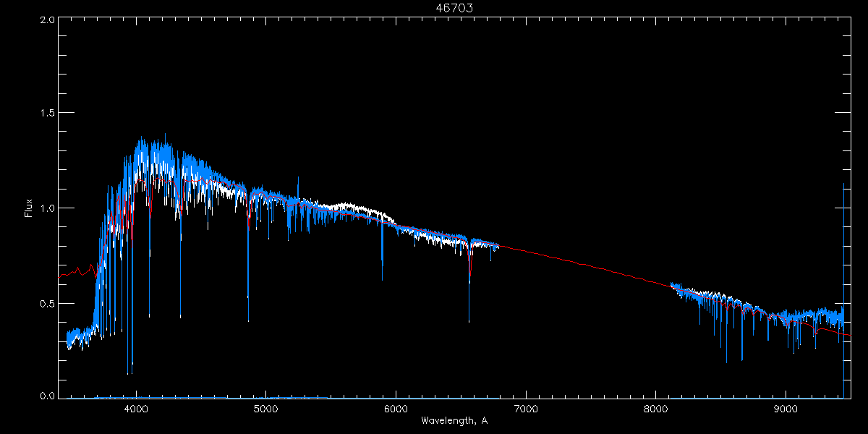Select the 8000 wavelength tick label
The width and height of the screenshot is (868, 434).
pyautogui.click(x=656, y=409)
